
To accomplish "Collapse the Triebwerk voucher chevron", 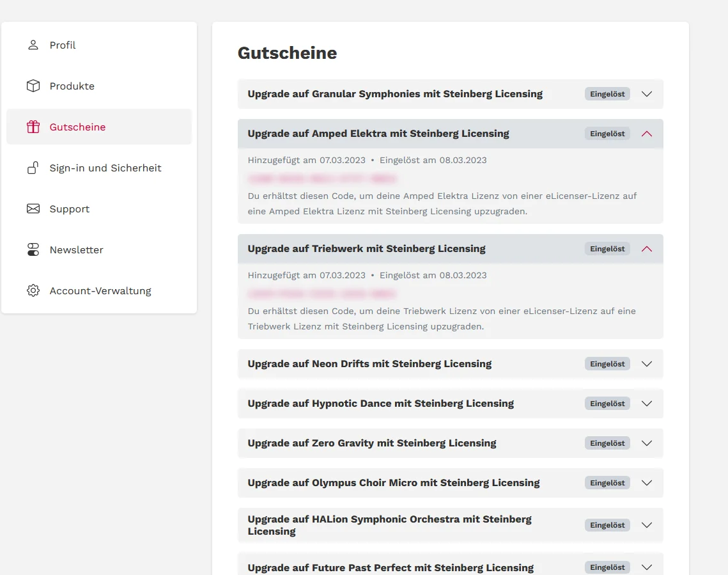I will point(647,249).
